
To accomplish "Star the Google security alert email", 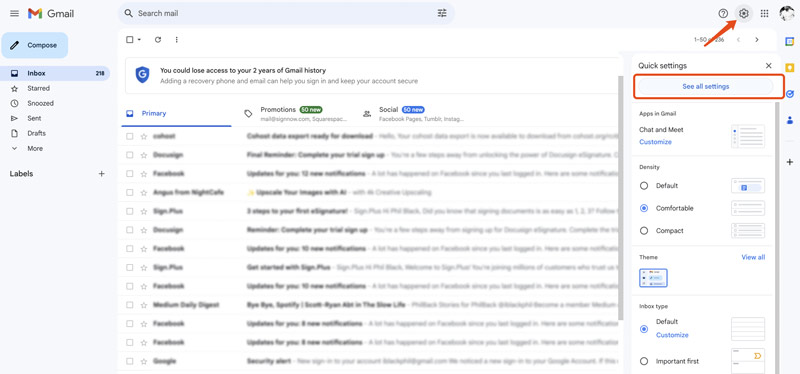I will (x=144, y=361).
